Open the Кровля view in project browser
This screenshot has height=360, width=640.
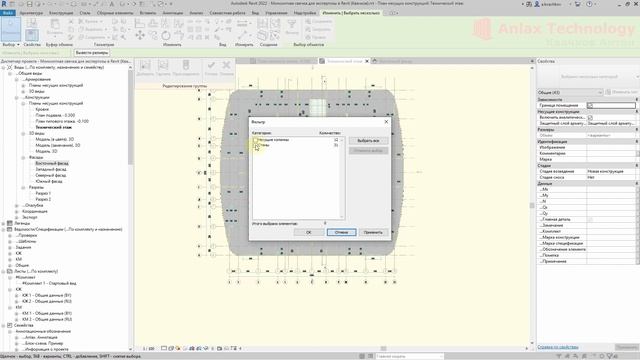pos(42,109)
